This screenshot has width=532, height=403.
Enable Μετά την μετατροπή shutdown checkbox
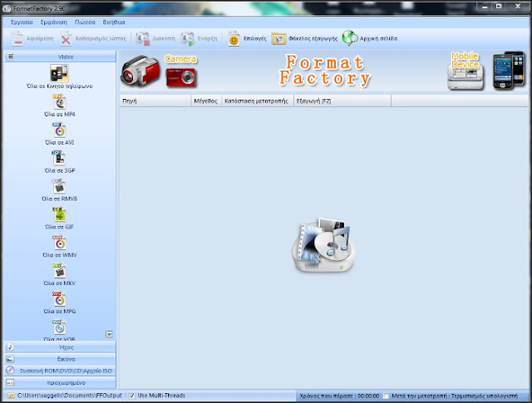pos(386,396)
